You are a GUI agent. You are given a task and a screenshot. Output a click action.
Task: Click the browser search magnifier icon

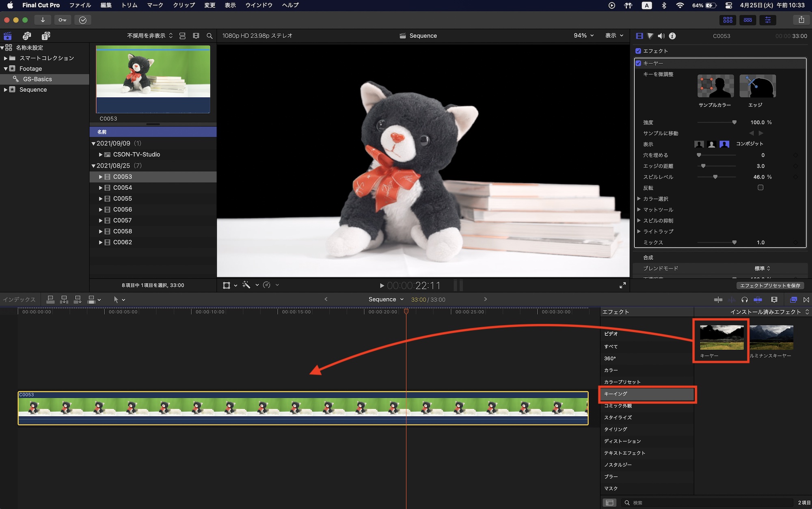(x=209, y=36)
